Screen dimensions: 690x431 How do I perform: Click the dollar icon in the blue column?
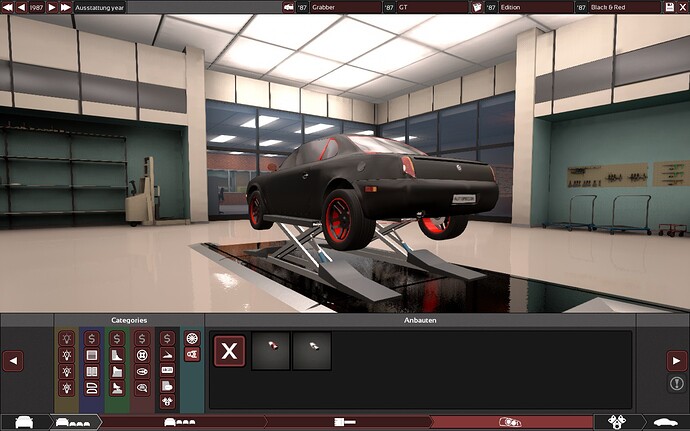(92, 339)
